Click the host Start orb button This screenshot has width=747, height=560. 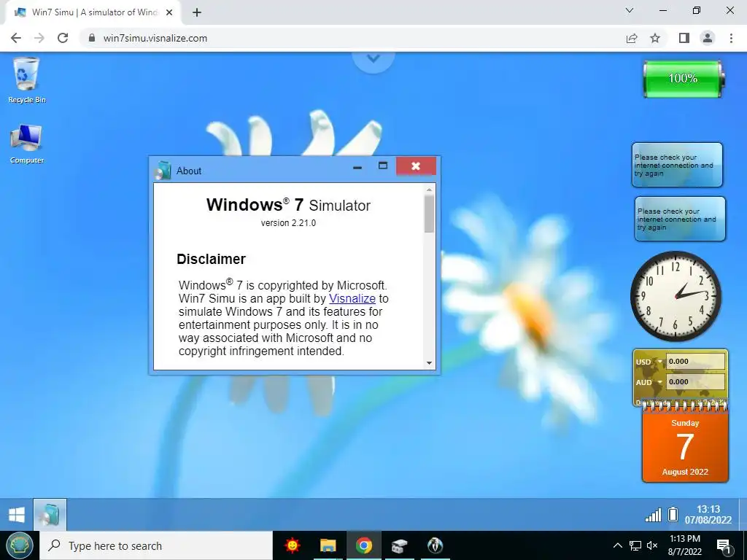(19, 545)
